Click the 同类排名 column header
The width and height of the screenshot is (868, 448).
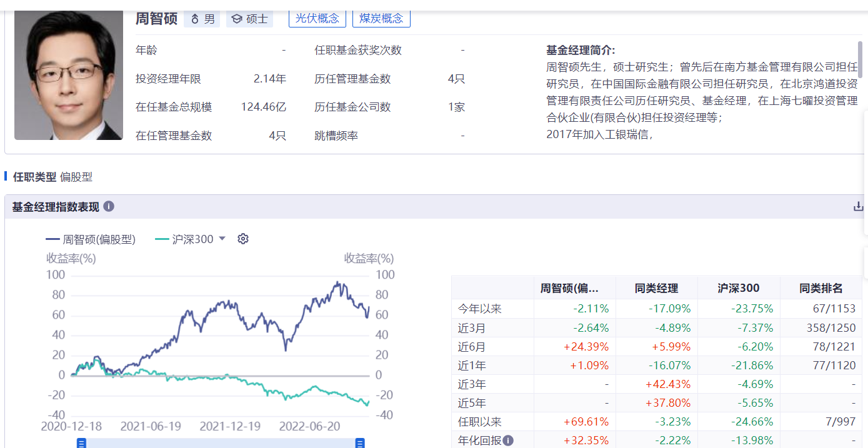click(x=821, y=288)
